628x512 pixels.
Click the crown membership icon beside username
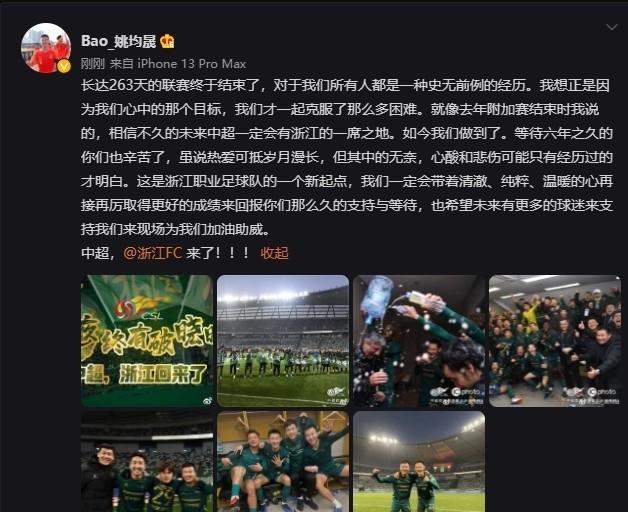point(167,41)
